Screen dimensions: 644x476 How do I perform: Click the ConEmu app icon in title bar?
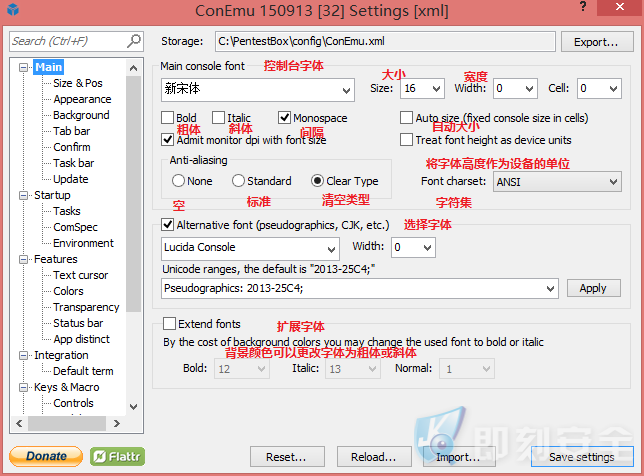13,9
